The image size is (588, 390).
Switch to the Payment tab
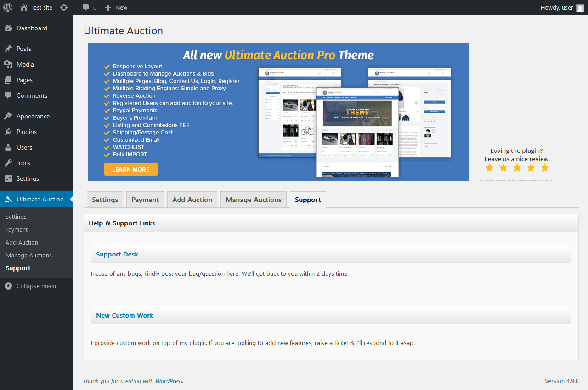pos(145,200)
